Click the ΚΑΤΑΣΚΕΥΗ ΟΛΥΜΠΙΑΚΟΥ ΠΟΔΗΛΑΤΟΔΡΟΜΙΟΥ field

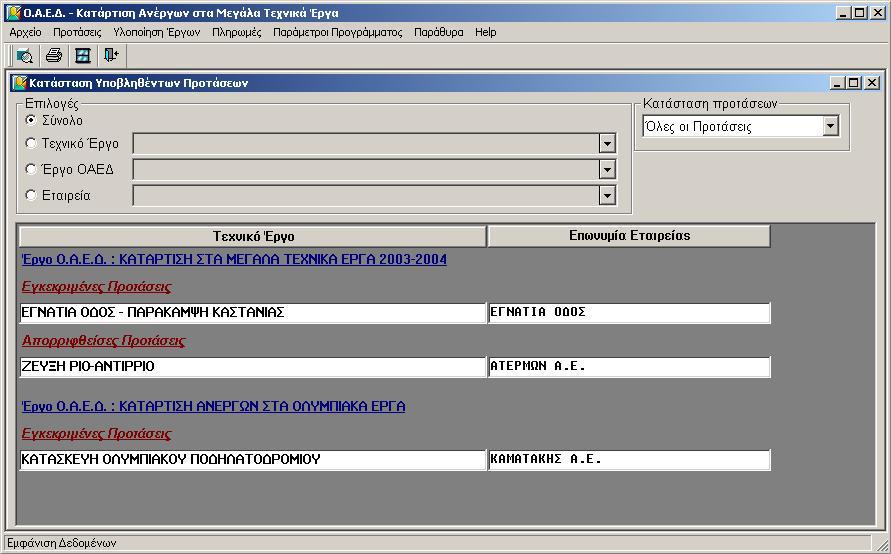click(253, 460)
